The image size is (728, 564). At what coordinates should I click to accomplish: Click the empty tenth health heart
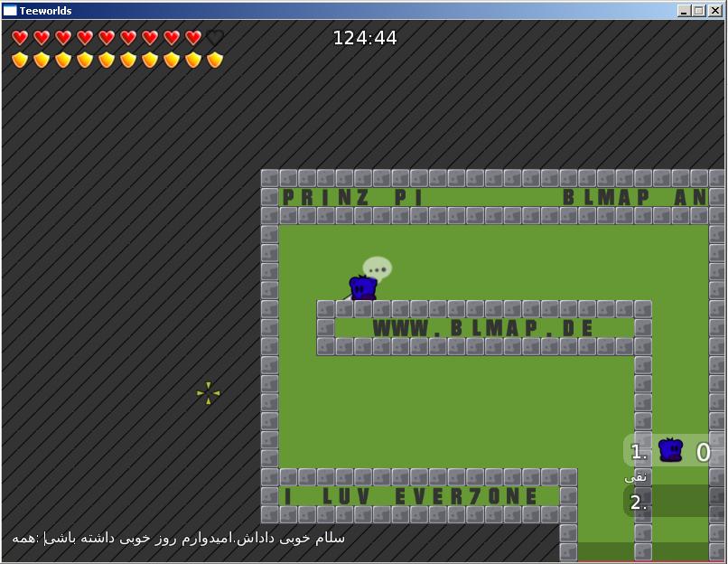click(x=214, y=38)
